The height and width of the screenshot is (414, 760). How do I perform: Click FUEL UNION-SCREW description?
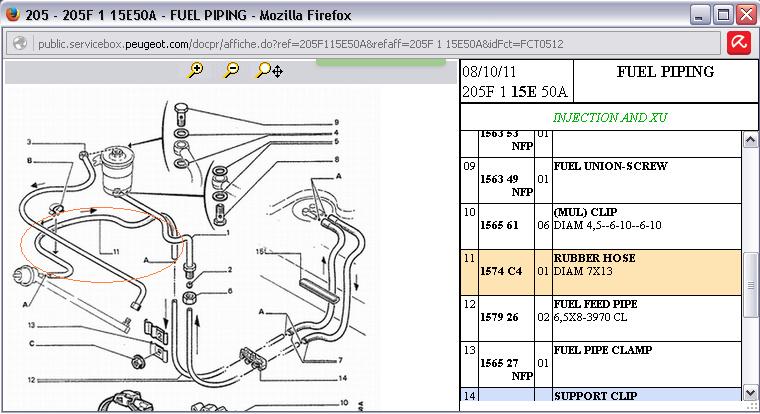611,166
